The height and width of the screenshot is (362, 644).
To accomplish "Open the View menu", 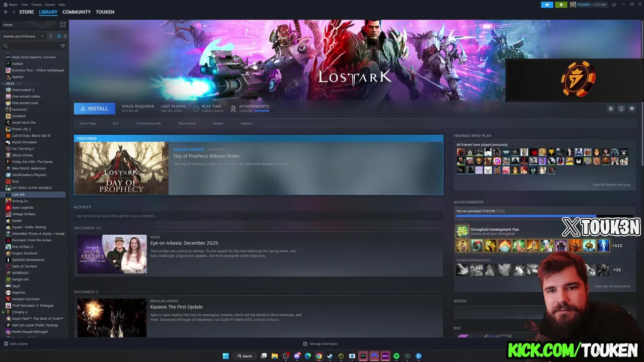I will click(25, 5).
